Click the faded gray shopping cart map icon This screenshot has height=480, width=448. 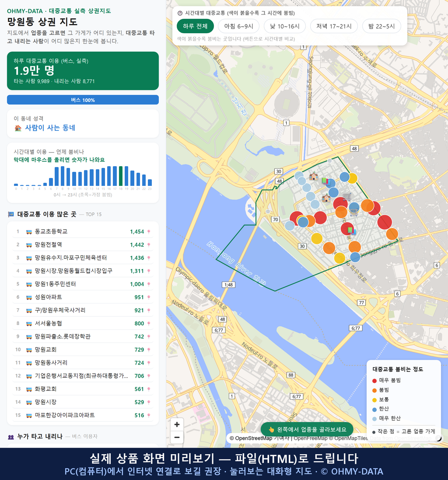pyautogui.click(x=347, y=197)
